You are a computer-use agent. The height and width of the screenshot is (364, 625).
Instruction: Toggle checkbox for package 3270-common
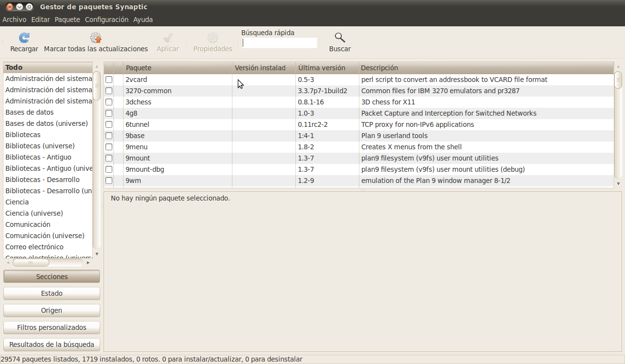pos(109,91)
